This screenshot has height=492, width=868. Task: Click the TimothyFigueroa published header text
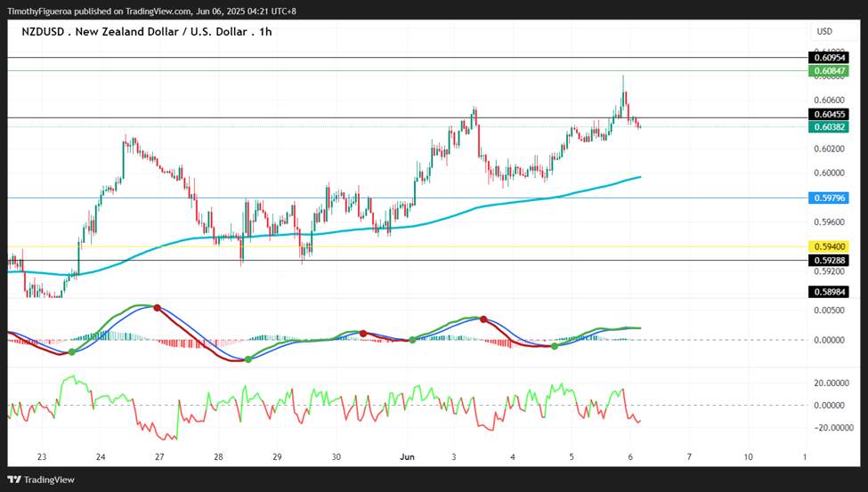click(x=151, y=11)
